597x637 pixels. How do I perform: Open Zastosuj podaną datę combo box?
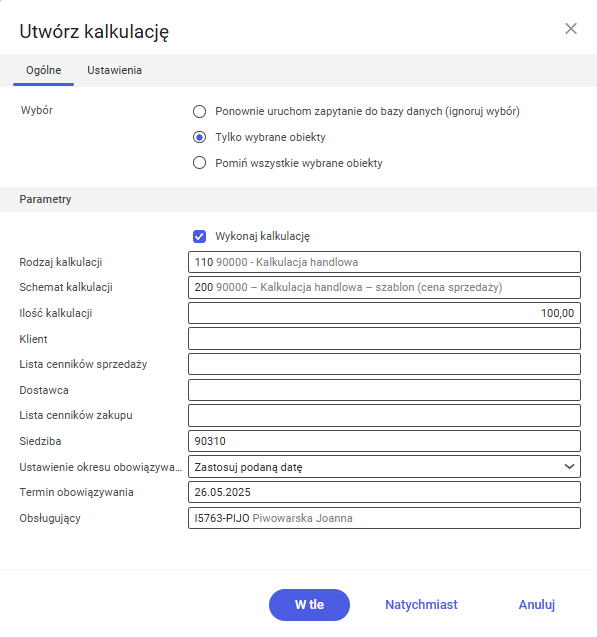point(384,466)
